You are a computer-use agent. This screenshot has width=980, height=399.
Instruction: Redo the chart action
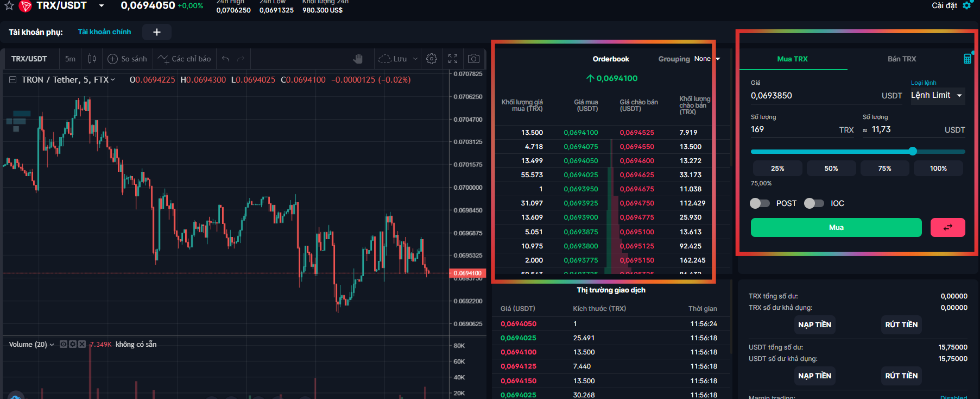[x=241, y=59]
